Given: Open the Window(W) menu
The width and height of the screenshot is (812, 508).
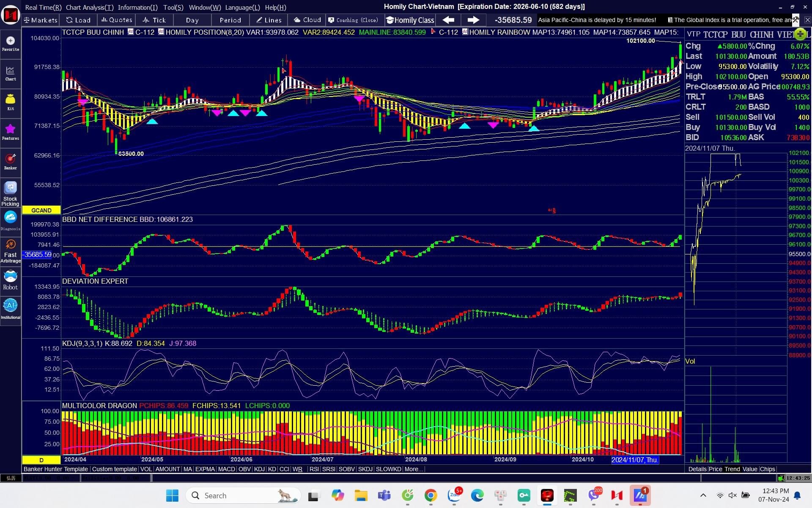Looking at the screenshot, I should click(x=205, y=7).
